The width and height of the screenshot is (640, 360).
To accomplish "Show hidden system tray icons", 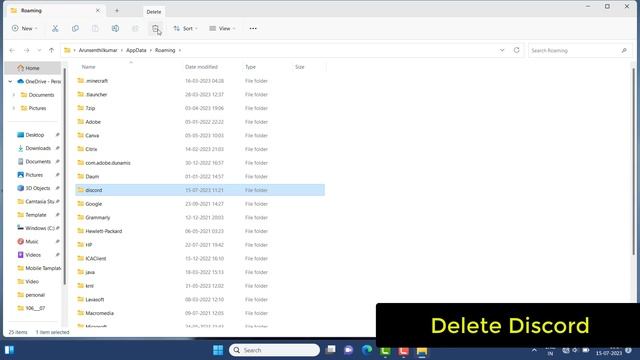I will tap(534, 350).
